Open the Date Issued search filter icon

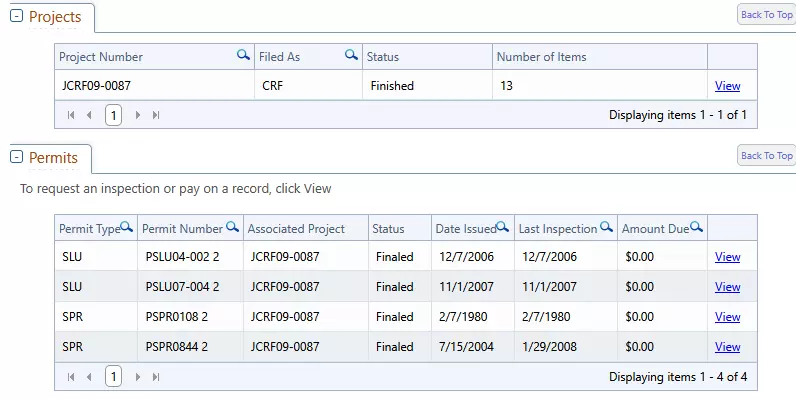tap(503, 227)
